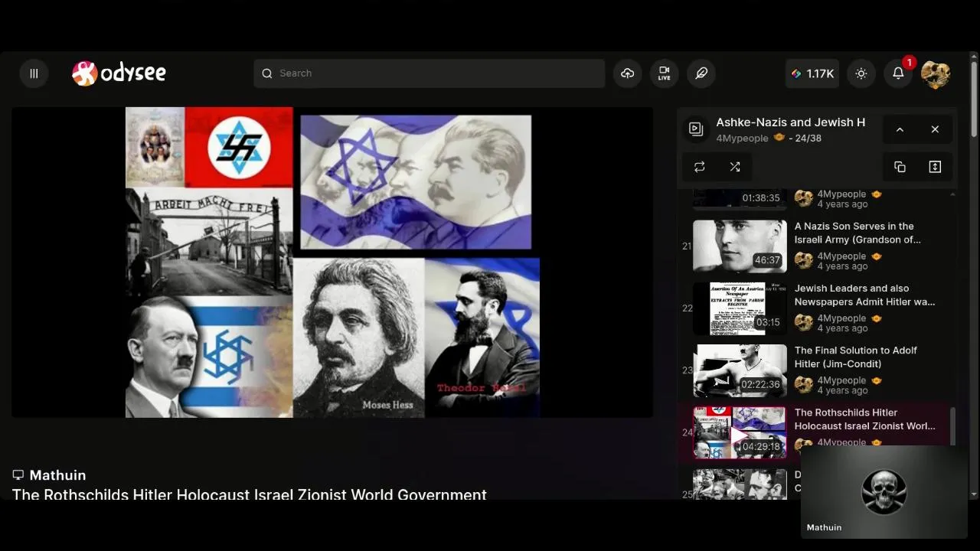980x551 pixels.
Task: Click the main video player image
Action: click(x=333, y=262)
